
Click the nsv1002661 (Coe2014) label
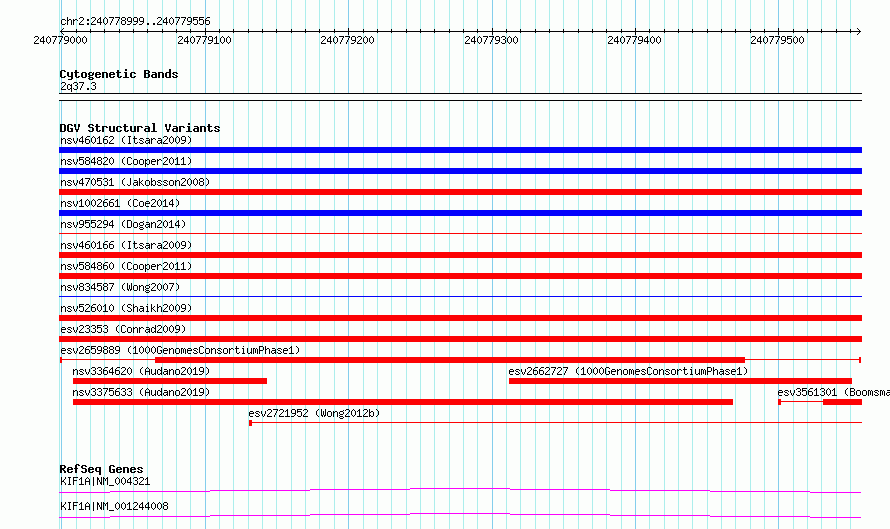[x=120, y=203]
